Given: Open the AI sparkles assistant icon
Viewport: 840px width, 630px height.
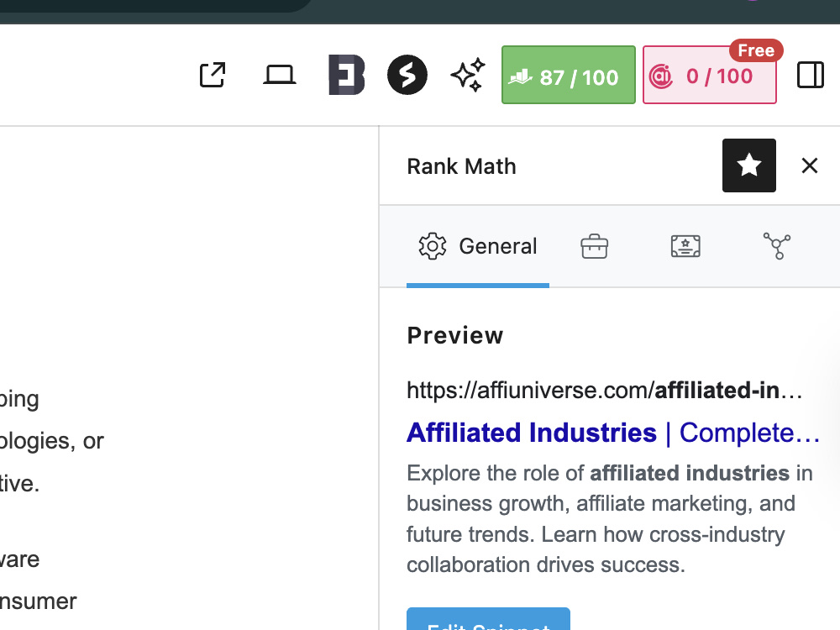Looking at the screenshot, I should (x=468, y=75).
